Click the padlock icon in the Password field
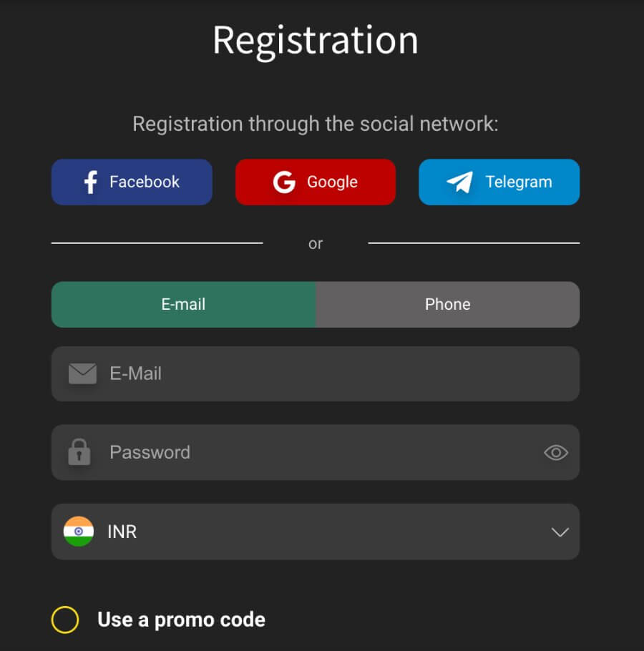This screenshot has width=644, height=651. [81, 451]
